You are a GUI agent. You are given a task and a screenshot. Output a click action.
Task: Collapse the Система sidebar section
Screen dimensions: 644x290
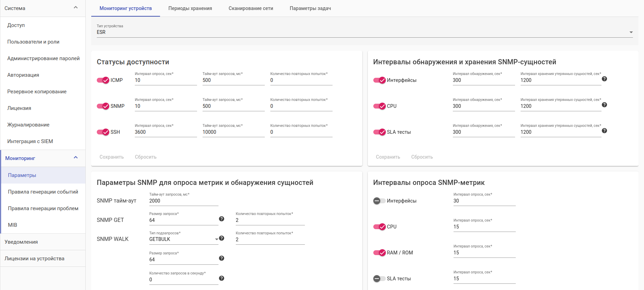click(x=76, y=8)
